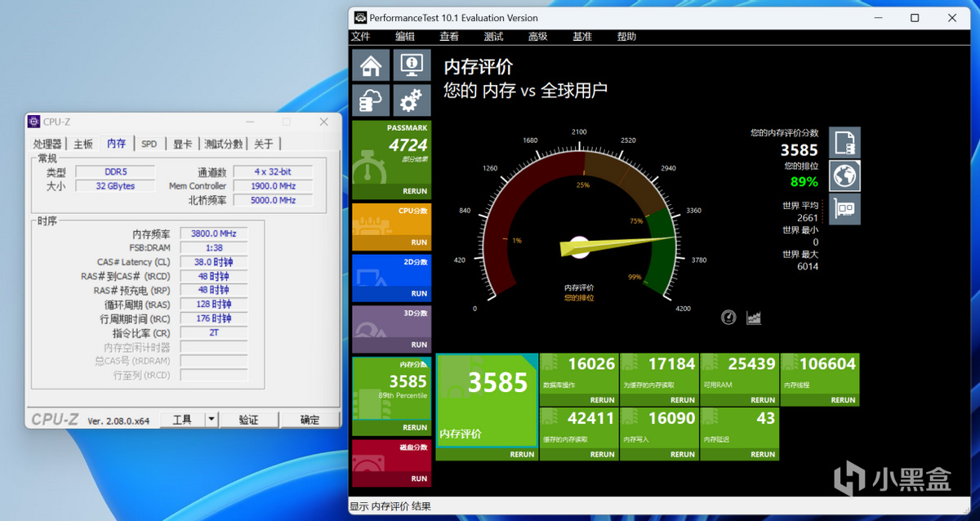Expand the 工具 dropdown arrow in CPU-Z
Image resolution: width=980 pixels, height=521 pixels.
pos(211,420)
